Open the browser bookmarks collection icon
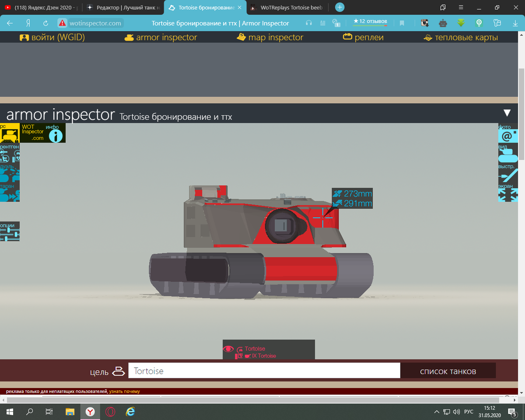 443,7
